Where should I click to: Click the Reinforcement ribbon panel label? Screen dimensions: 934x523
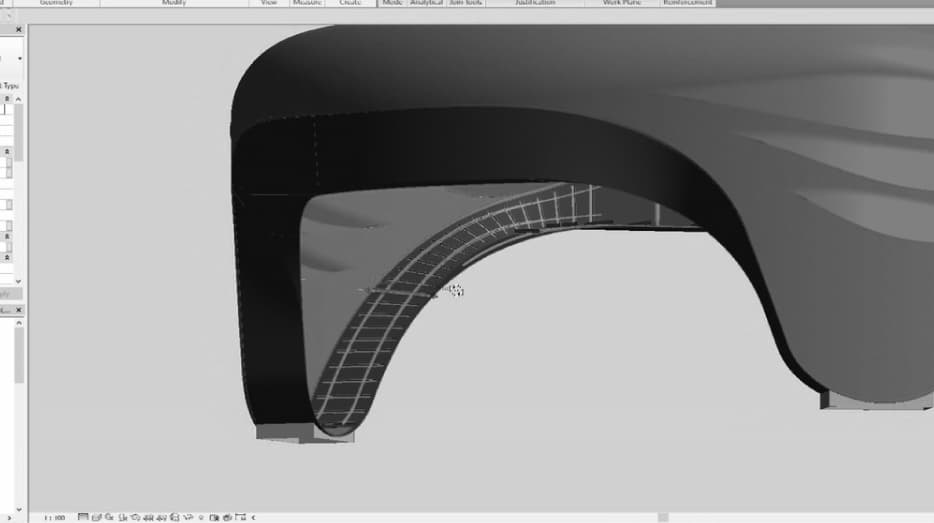[687, 3]
